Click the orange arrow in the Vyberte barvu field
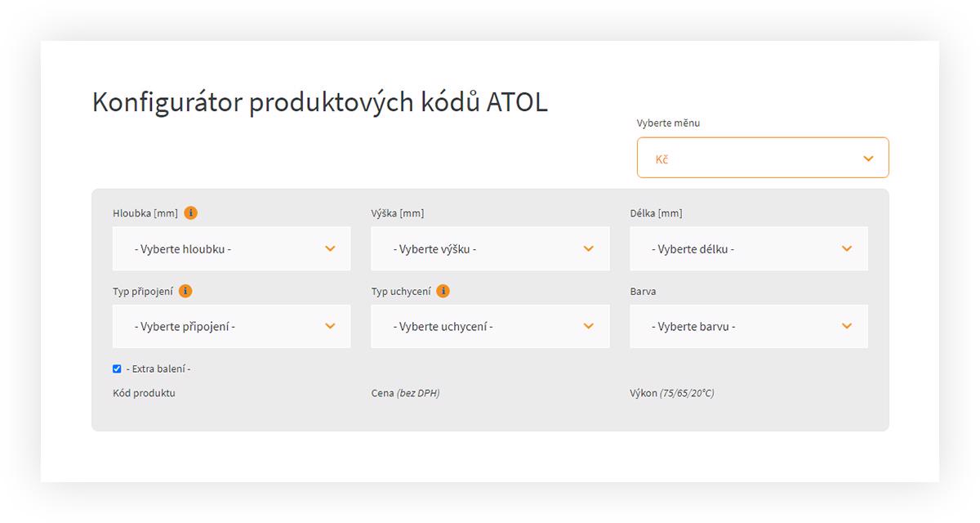 [847, 326]
